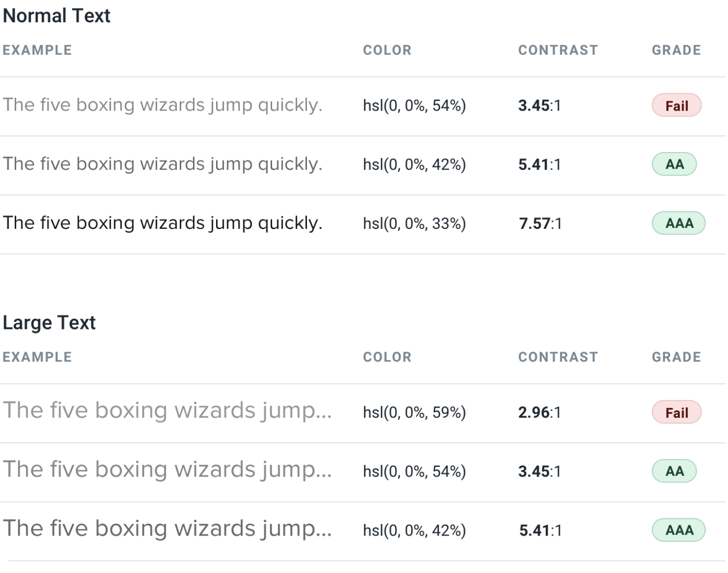Click the darkest Normal Text example sentence

(x=163, y=223)
